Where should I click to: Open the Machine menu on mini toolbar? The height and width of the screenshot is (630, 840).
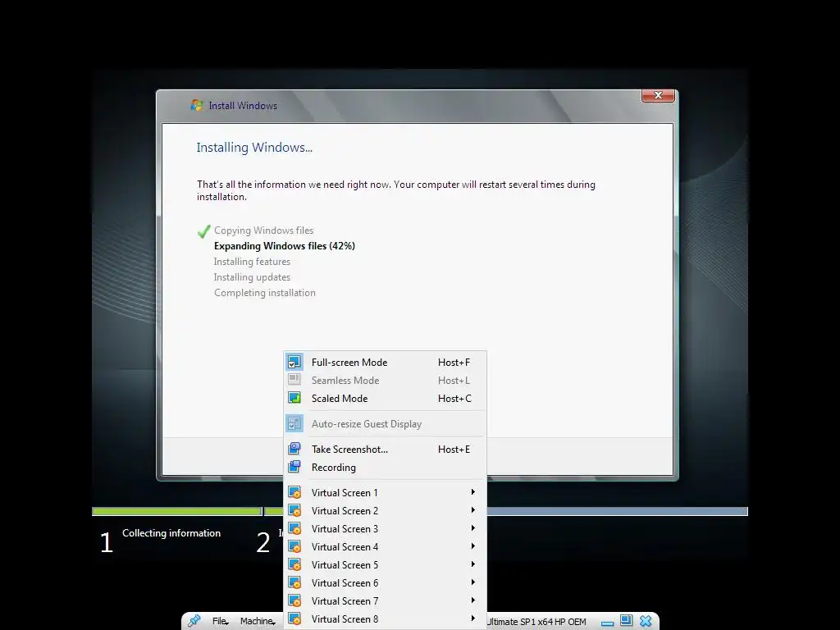258,621
